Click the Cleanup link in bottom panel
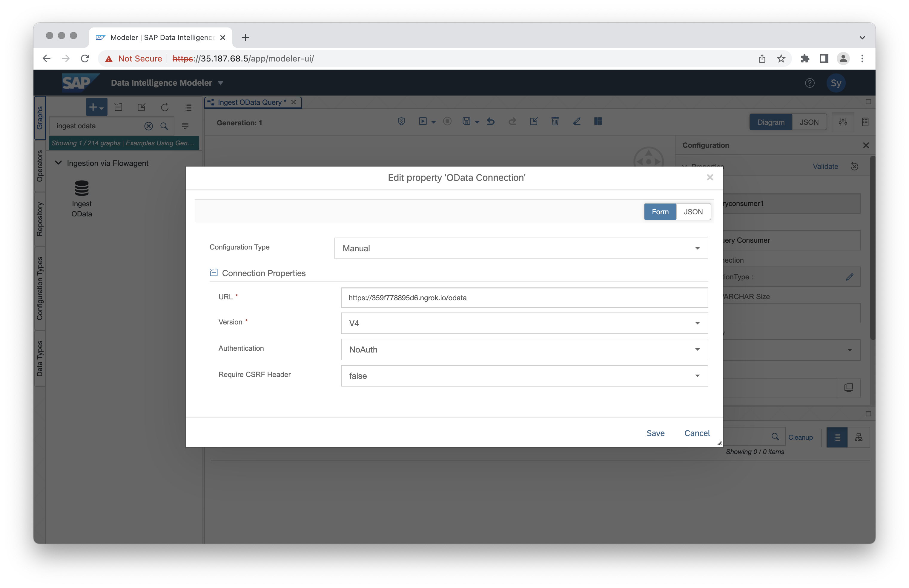 801,437
